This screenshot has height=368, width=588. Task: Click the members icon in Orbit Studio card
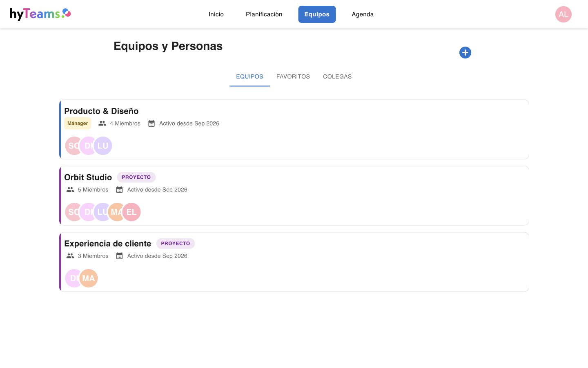tap(70, 189)
